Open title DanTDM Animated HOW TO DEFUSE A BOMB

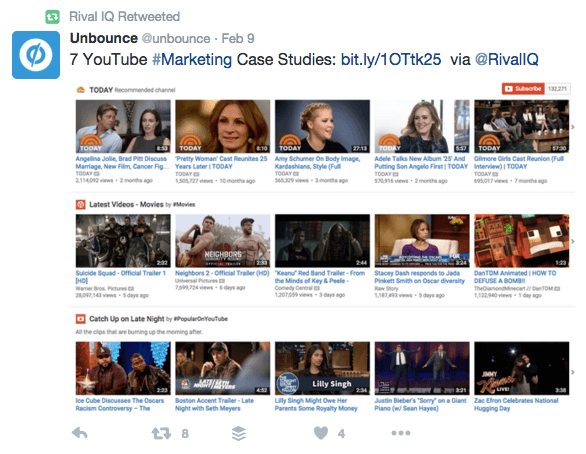(x=515, y=277)
